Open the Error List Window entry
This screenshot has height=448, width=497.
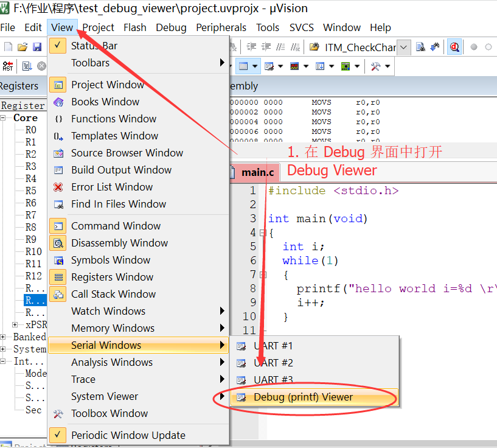[x=139, y=187]
